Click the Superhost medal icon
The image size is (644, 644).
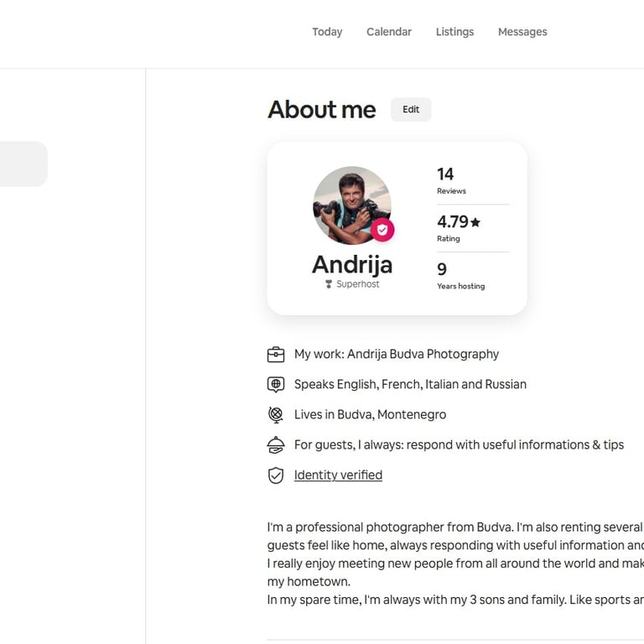coord(329,284)
